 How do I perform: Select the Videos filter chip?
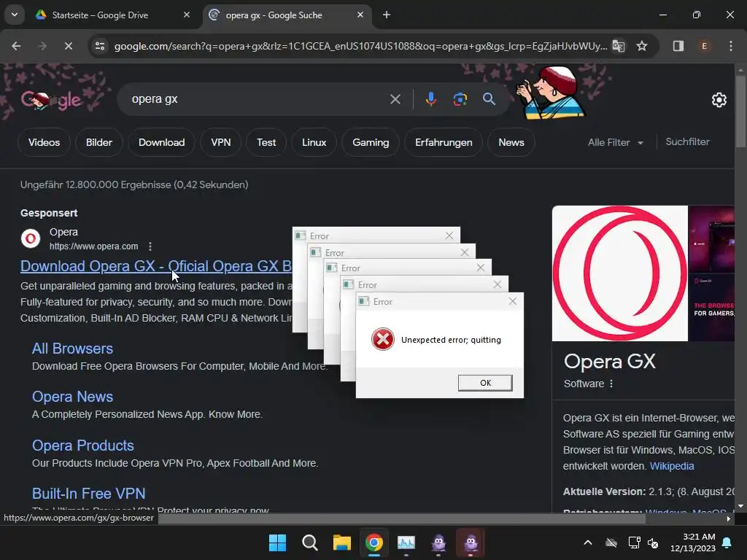44,142
